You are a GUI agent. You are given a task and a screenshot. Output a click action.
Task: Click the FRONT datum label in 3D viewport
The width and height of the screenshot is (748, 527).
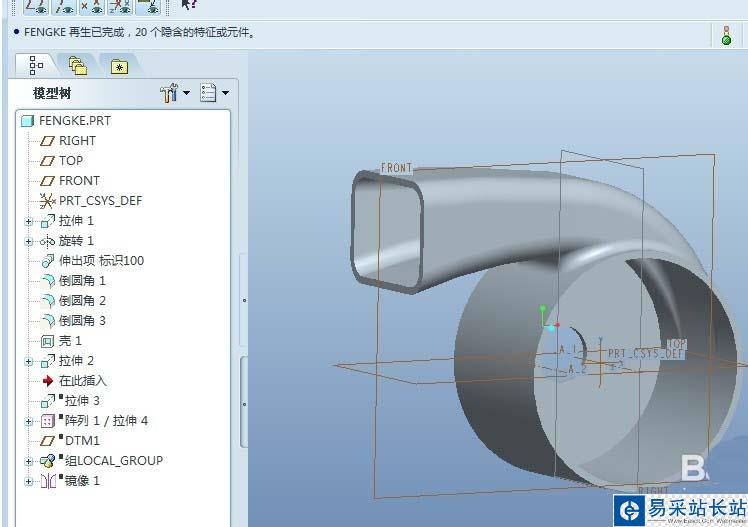pyautogui.click(x=396, y=168)
